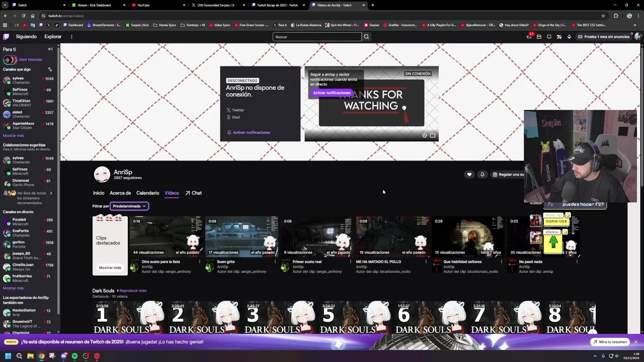Screen dimensions: 644x362
Task: Click the search magnifier button
Action: pos(366,37)
